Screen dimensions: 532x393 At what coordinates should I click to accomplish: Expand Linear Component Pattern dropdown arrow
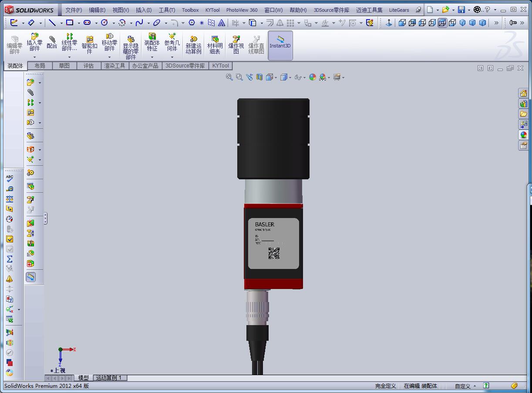[x=69, y=57]
